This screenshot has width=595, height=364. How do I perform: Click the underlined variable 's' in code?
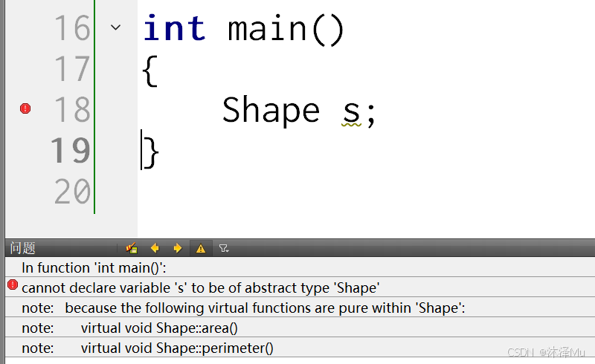pos(351,112)
